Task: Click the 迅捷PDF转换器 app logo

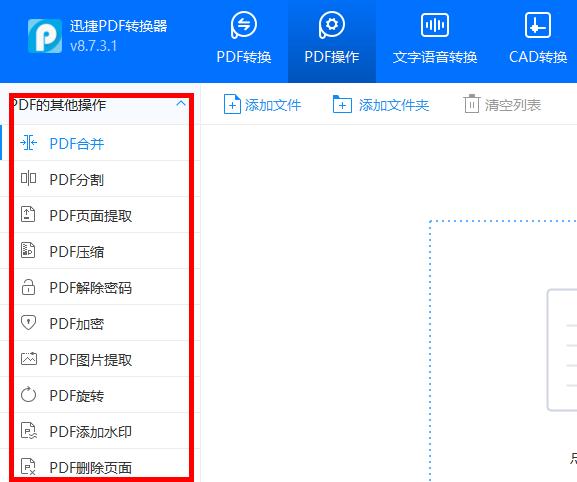Action: tap(45, 36)
